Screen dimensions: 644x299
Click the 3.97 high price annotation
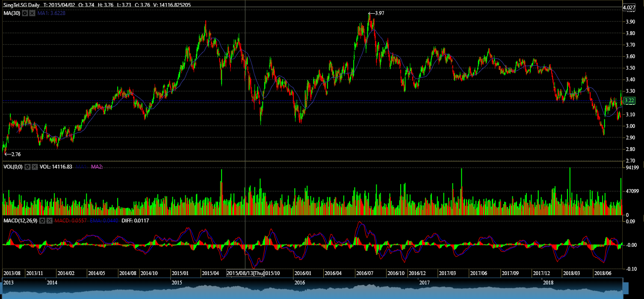click(376, 14)
